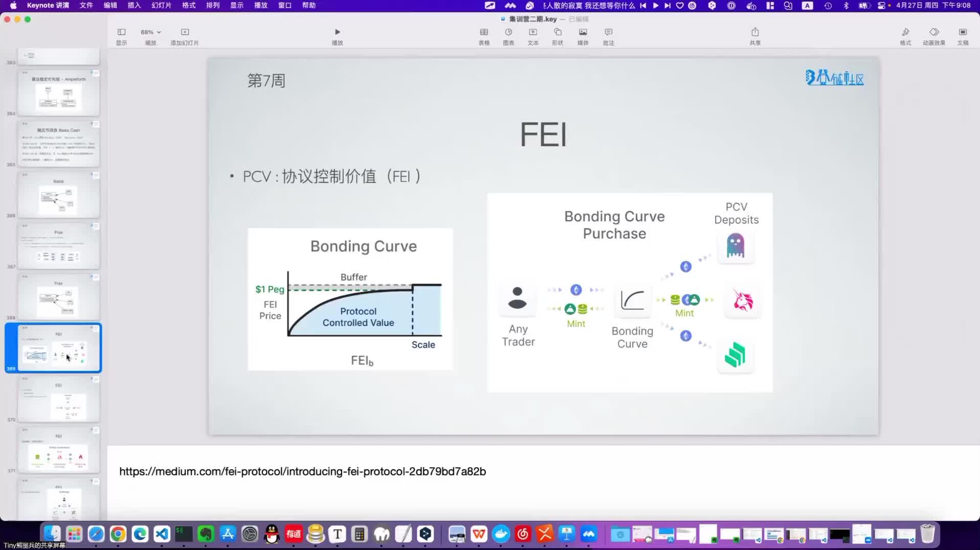This screenshot has width=980, height=550.
Task: Open the 动画效果 animate inspector
Action: tap(934, 36)
